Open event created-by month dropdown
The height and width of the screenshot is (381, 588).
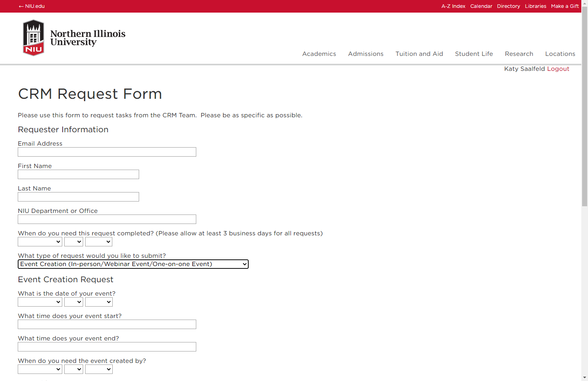tap(40, 369)
